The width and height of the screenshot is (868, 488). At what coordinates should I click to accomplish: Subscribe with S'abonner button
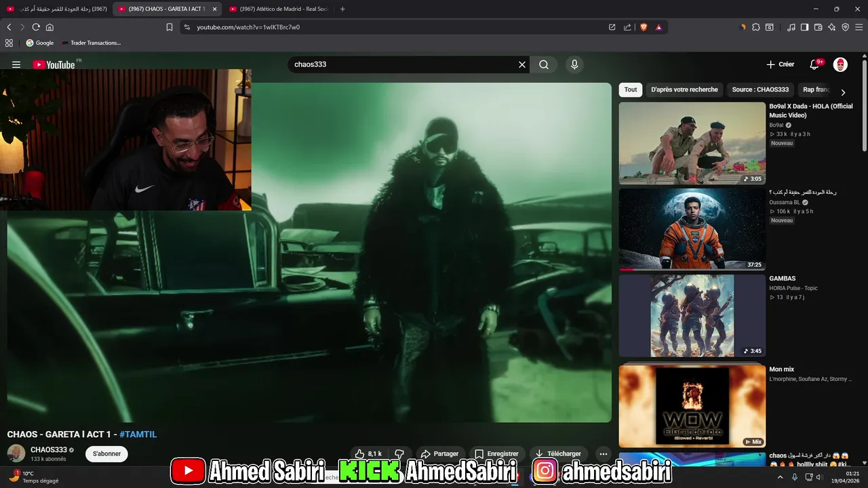coord(106,454)
